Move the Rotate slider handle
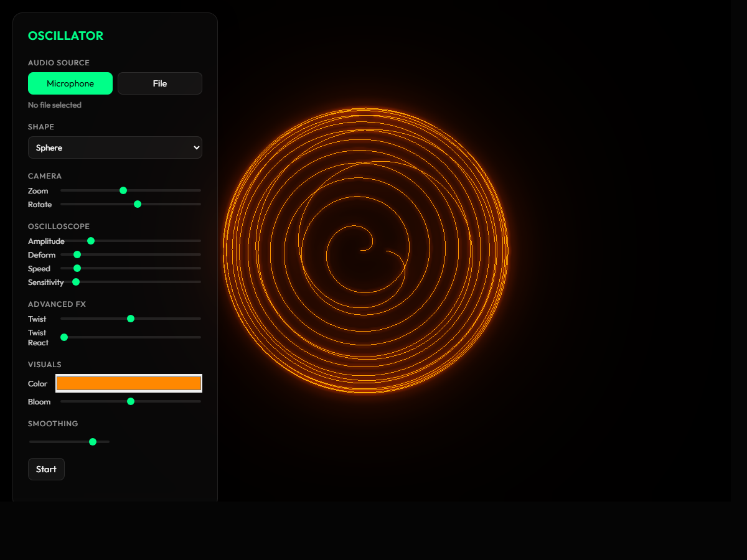The width and height of the screenshot is (747, 560). (x=137, y=203)
